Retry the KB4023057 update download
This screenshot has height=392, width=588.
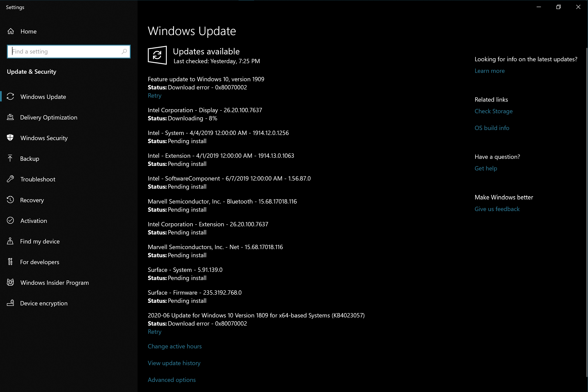coord(155,331)
